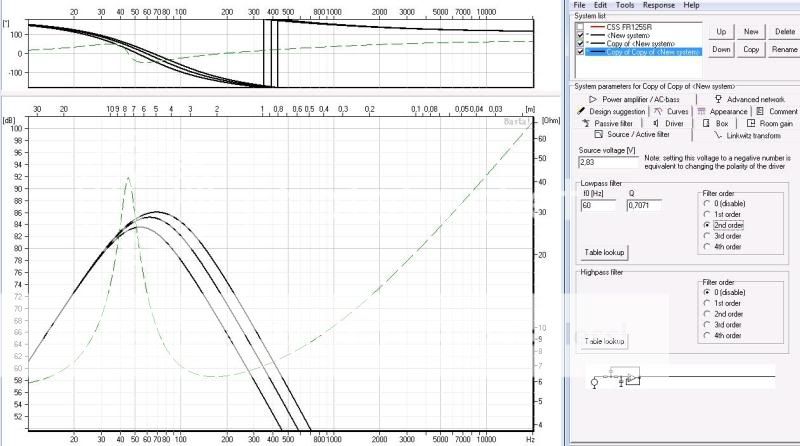Click the Rename system button
The height and width of the screenshot is (446, 800).
784,49
